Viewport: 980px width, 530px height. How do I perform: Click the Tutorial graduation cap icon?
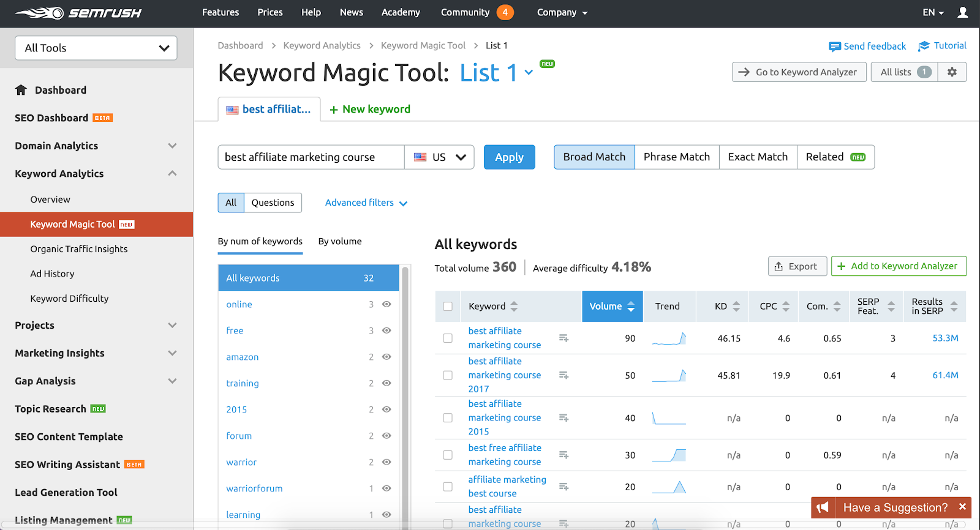[x=924, y=46]
